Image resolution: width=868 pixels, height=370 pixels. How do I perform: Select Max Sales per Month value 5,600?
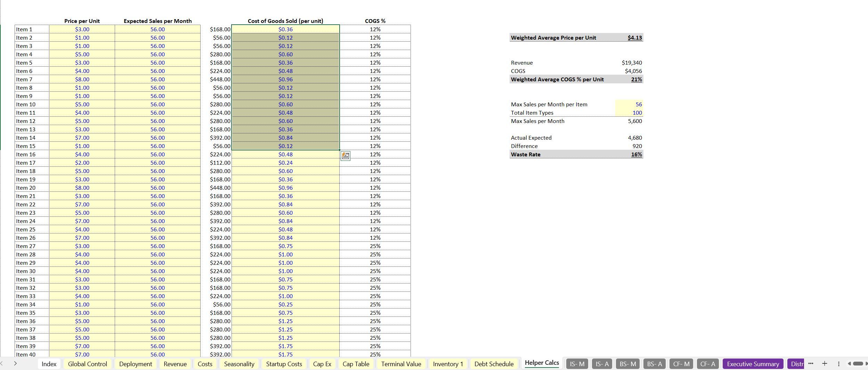pos(635,121)
